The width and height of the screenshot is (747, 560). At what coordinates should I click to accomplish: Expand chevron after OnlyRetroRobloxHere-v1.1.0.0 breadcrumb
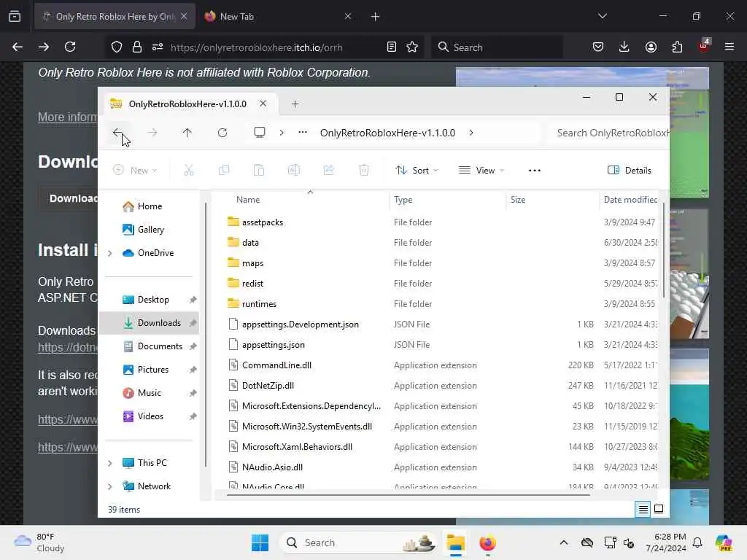[x=471, y=133]
